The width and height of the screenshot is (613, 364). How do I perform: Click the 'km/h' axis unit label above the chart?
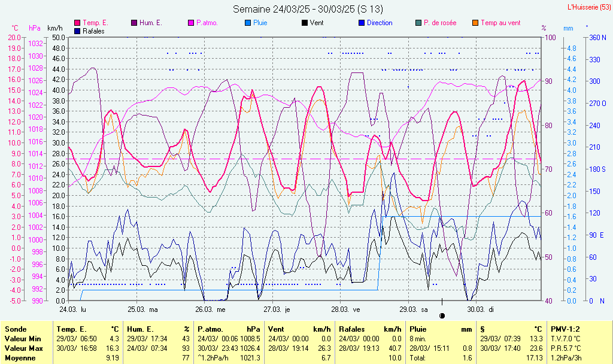[54, 28]
